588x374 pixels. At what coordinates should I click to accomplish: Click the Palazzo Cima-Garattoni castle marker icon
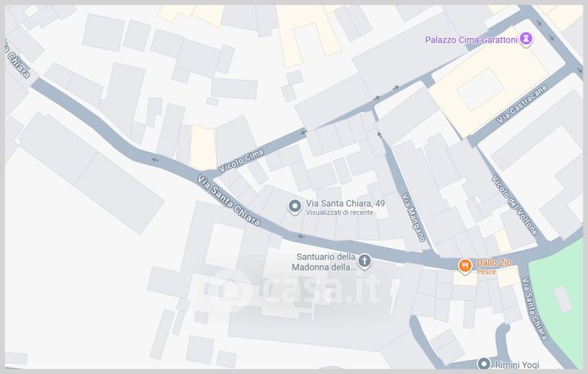coord(526,39)
